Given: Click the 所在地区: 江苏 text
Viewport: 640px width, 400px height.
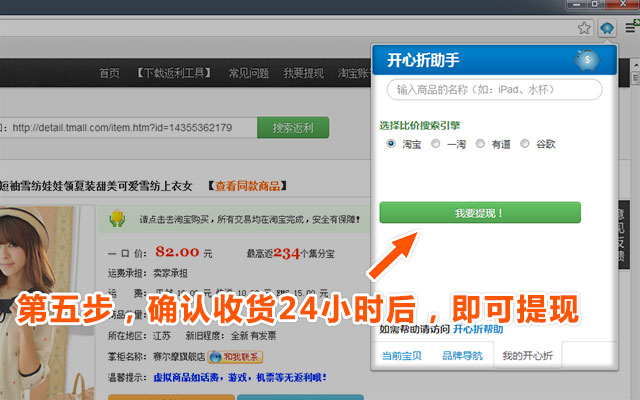Looking at the screenshot, I should pyautogui.click(x=139, y=336).
